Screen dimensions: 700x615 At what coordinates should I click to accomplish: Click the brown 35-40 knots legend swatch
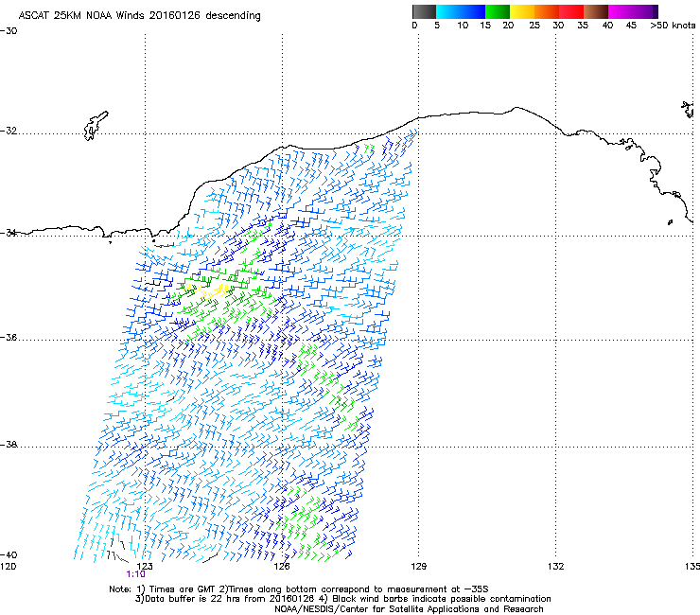click(x=596, y=11)
